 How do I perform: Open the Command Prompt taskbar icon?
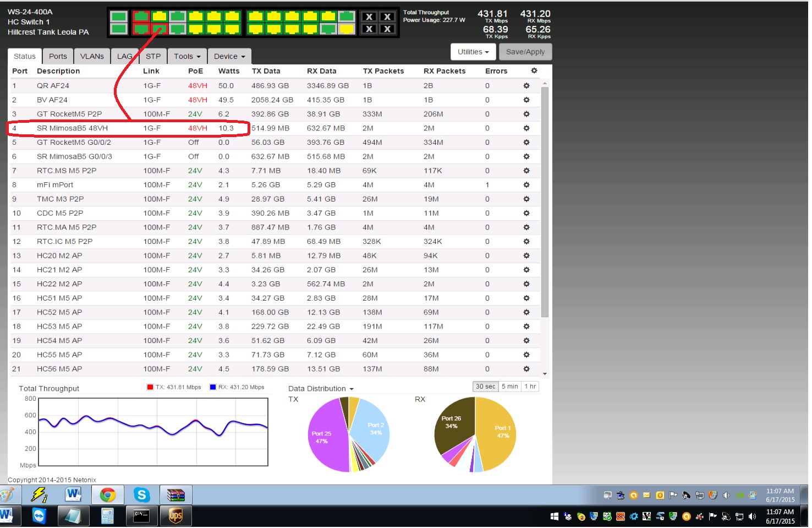click(142, 516)
